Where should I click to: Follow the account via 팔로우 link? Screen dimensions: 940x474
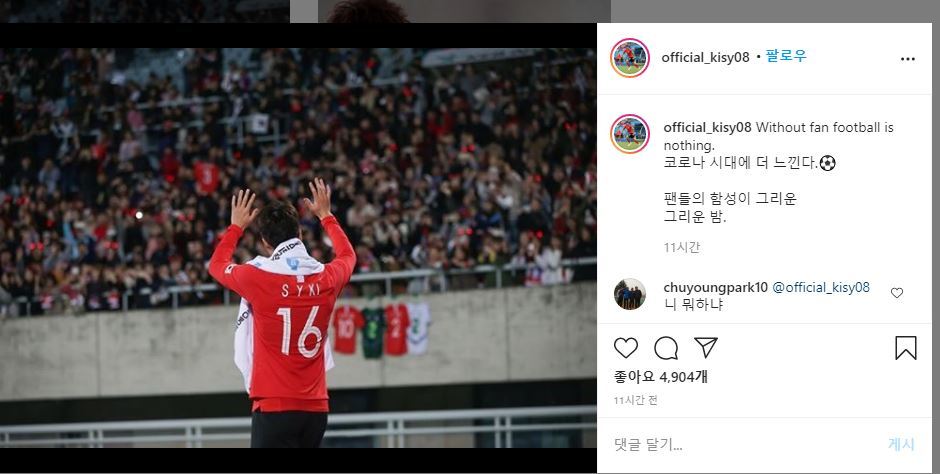pyautogui.click(x=786, y=57)
